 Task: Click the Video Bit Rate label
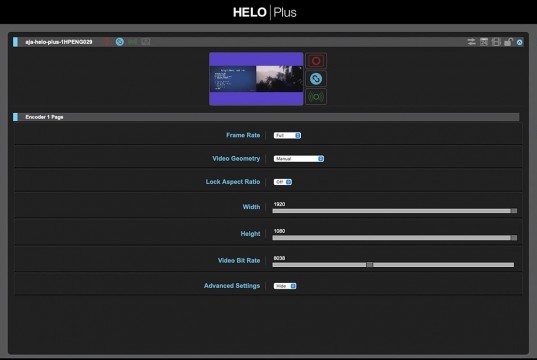(239, 261)
